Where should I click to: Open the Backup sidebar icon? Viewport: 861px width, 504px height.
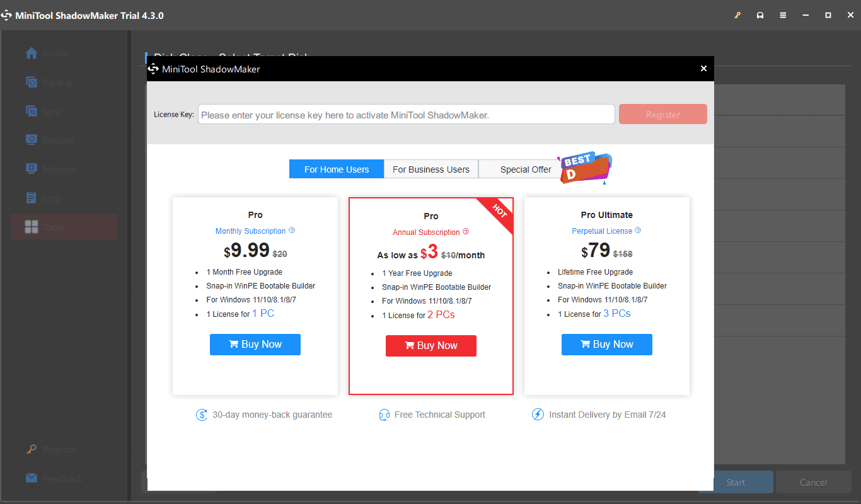tap(32, 83)
